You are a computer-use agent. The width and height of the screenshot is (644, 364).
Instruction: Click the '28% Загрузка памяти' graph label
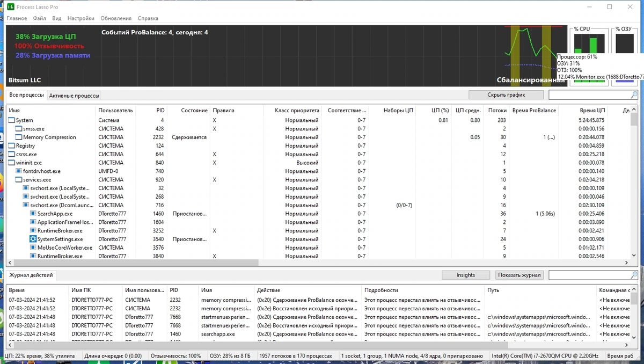pos(53,55)
